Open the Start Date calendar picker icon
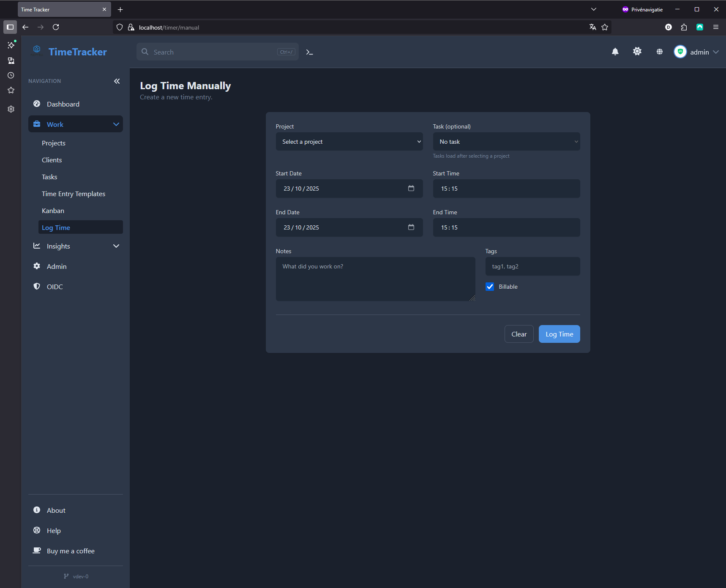This screenshot has height=588, width=726. (411, 188)
